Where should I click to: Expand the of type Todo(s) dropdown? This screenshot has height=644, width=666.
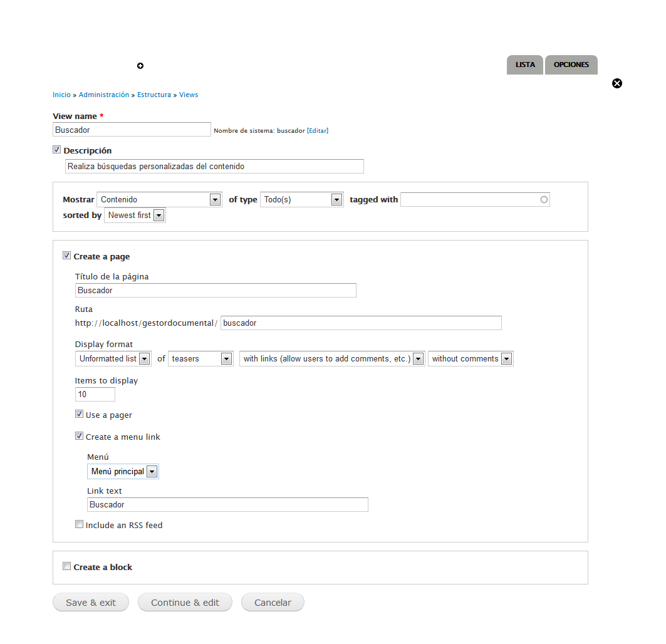tap(301, 200)
